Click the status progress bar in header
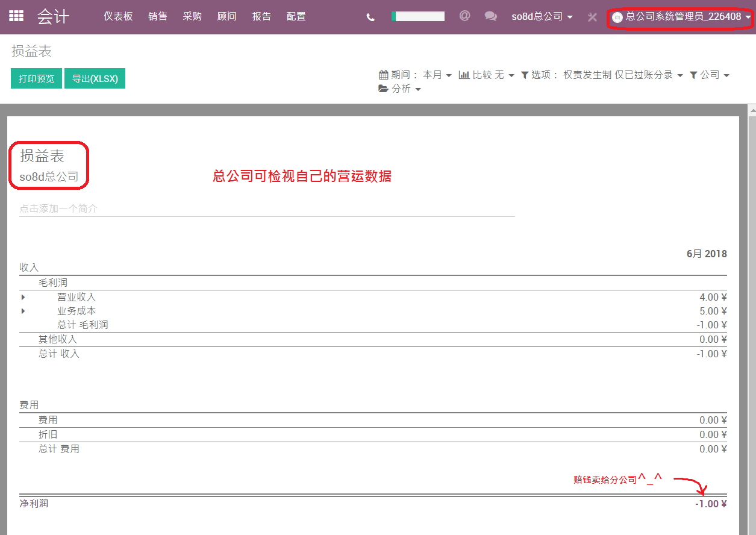 coord(418,16)
